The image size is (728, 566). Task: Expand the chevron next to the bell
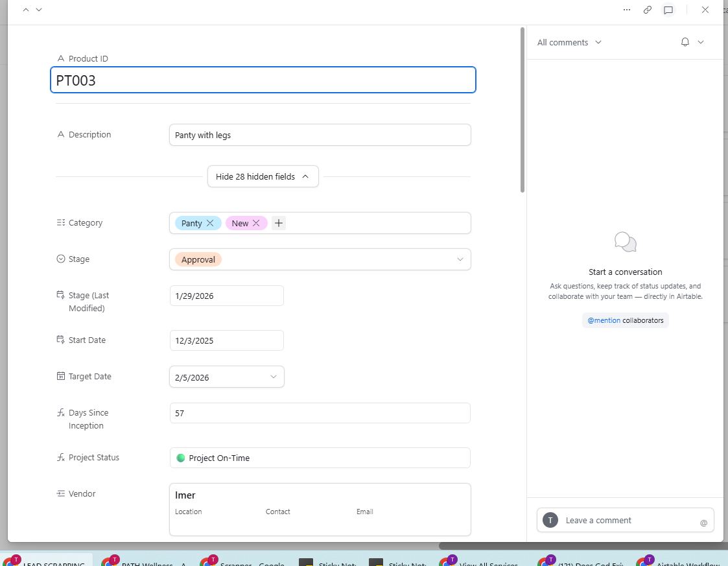coord(701,42)
